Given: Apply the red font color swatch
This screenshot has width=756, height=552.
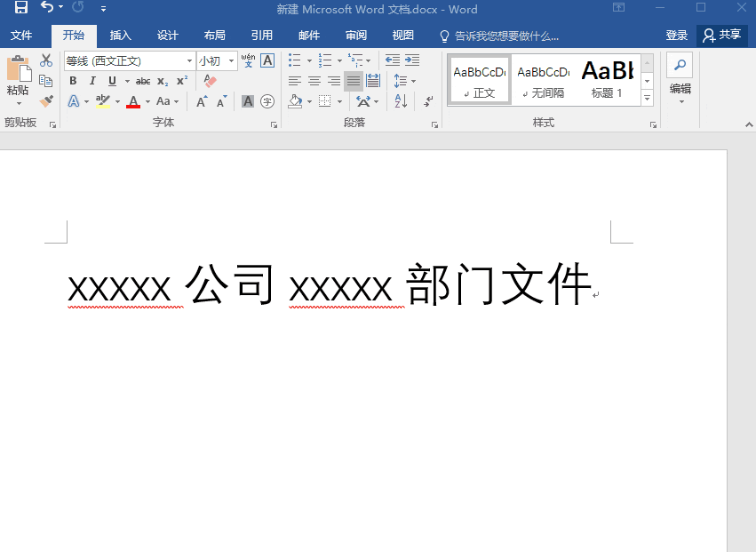Looking at the screenshot, I should 133,102.
